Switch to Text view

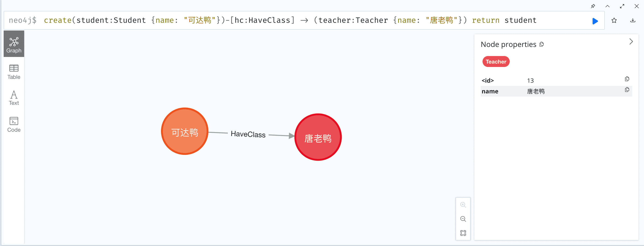[14, 98]
